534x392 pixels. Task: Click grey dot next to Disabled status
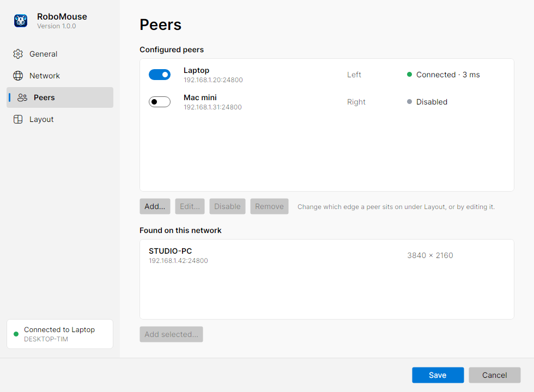coord(410,101)
